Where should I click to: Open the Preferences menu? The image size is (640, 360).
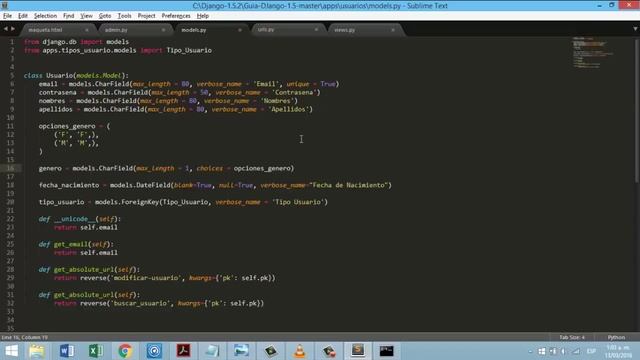click(176, 16)
